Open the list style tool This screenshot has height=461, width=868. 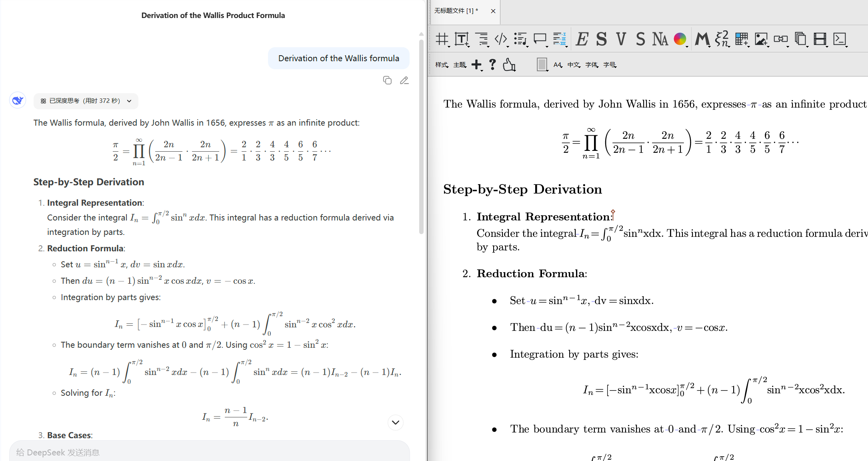pos(521,39)
